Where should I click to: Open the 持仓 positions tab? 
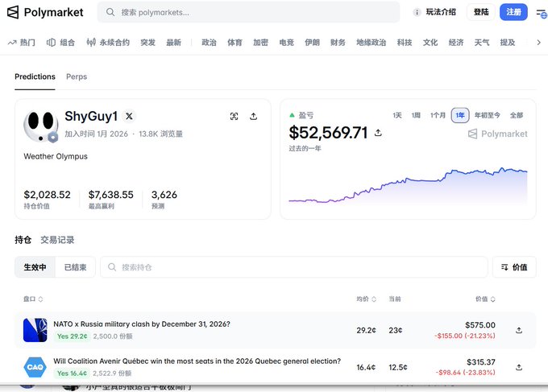coord(23,240)
